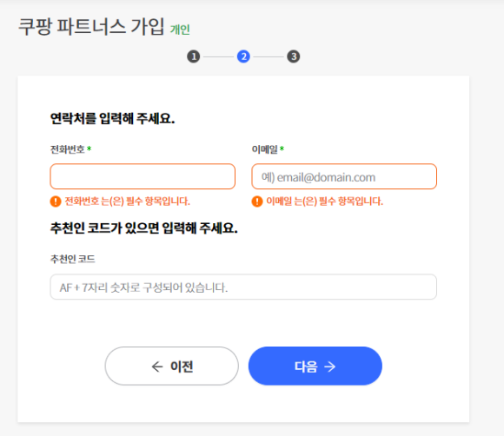Click error text 전화번호 는(은) 필수 항목입니다.
The image size is (504, 436).
127,201
